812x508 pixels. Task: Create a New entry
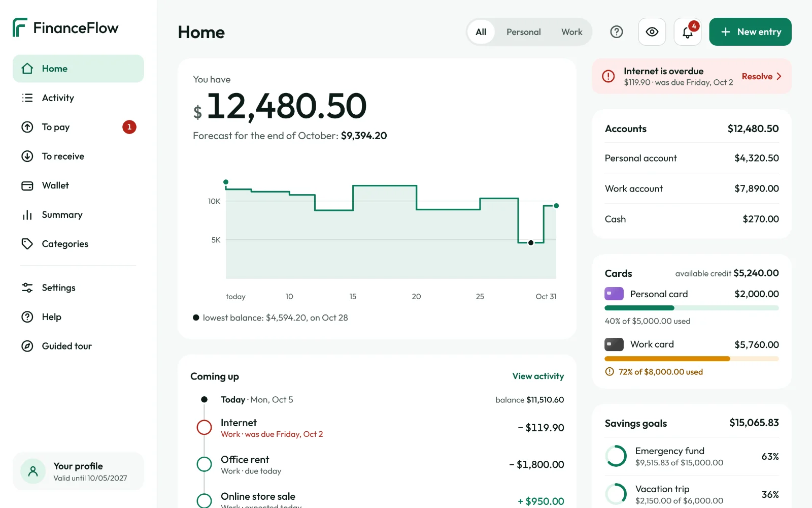click(750, 32)
